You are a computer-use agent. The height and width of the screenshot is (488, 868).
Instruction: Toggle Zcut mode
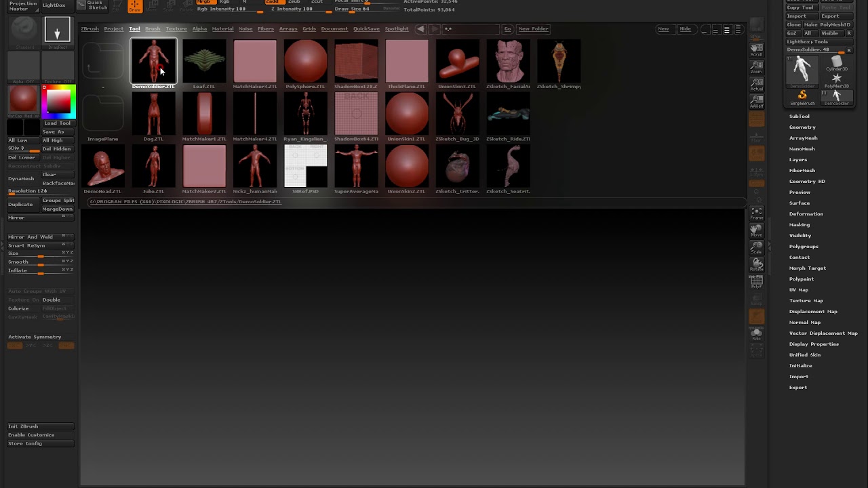point(317,2)
